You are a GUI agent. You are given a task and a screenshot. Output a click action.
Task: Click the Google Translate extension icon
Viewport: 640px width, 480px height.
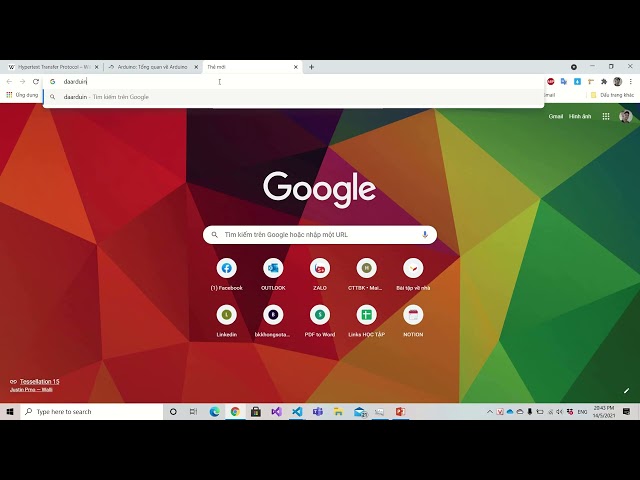point(564,82)
